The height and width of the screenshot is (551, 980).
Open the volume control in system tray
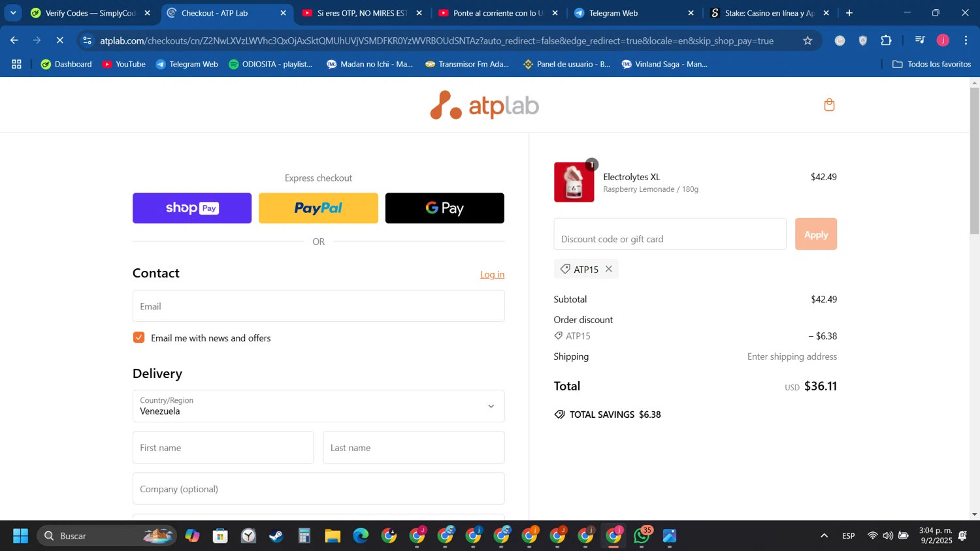pyautogui.click(x=888, y=536)
